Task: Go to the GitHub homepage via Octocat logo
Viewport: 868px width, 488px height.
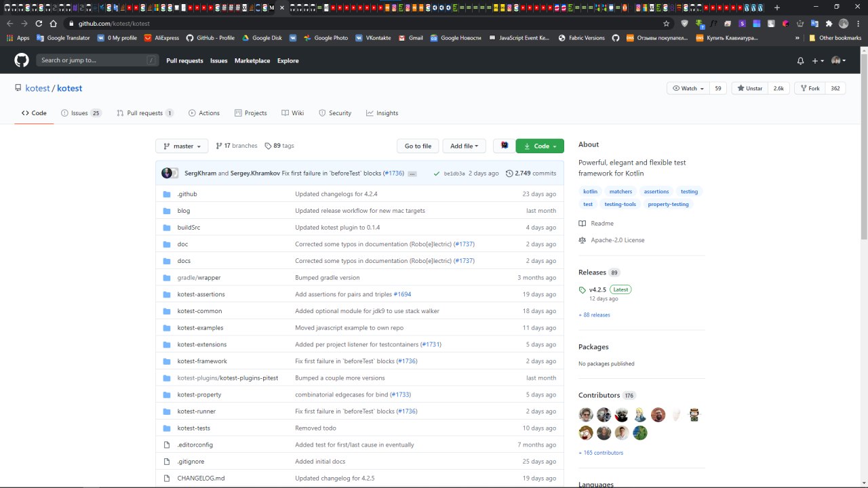Action: point(22,60)
